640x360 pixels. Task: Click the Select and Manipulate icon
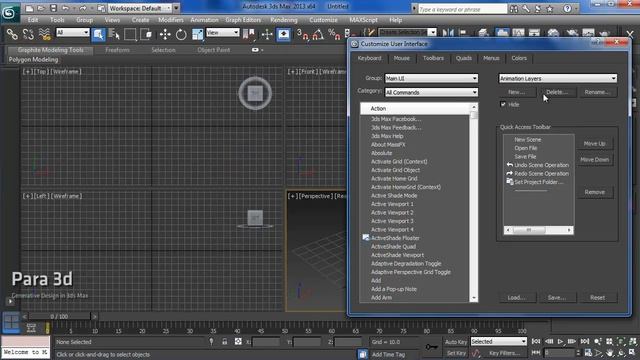click(267, 34)
